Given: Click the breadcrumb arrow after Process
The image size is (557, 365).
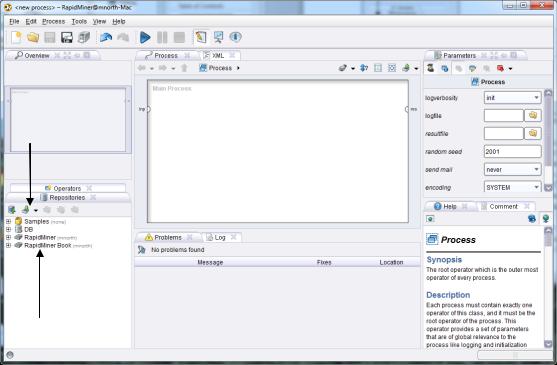Looking at the screenshot, I should coord(238,68).
